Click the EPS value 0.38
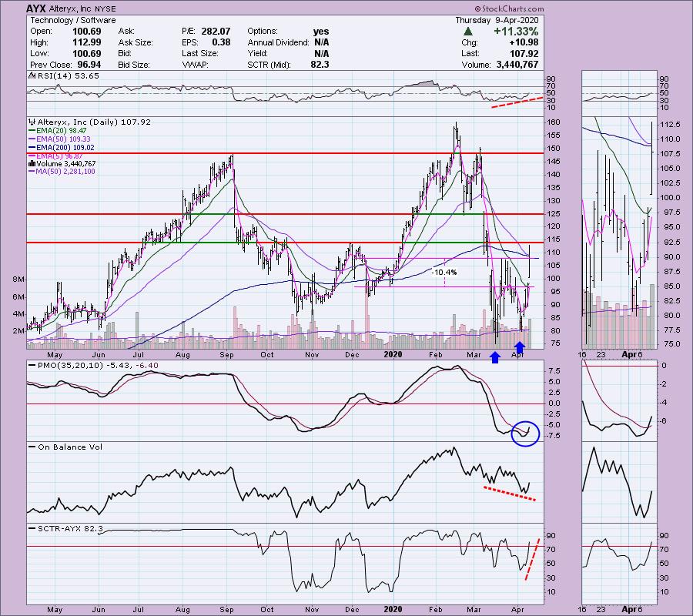Image resolution: width=693 pixels, height=616 pixels. tap(221, 42)
